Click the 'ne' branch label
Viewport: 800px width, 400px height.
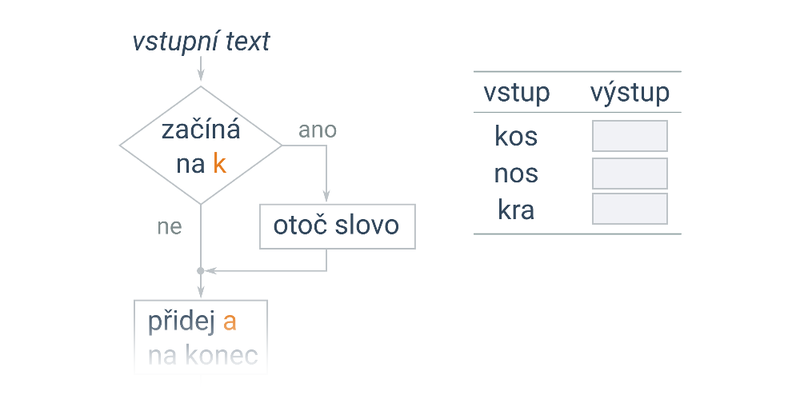click(x=169, y=227)
